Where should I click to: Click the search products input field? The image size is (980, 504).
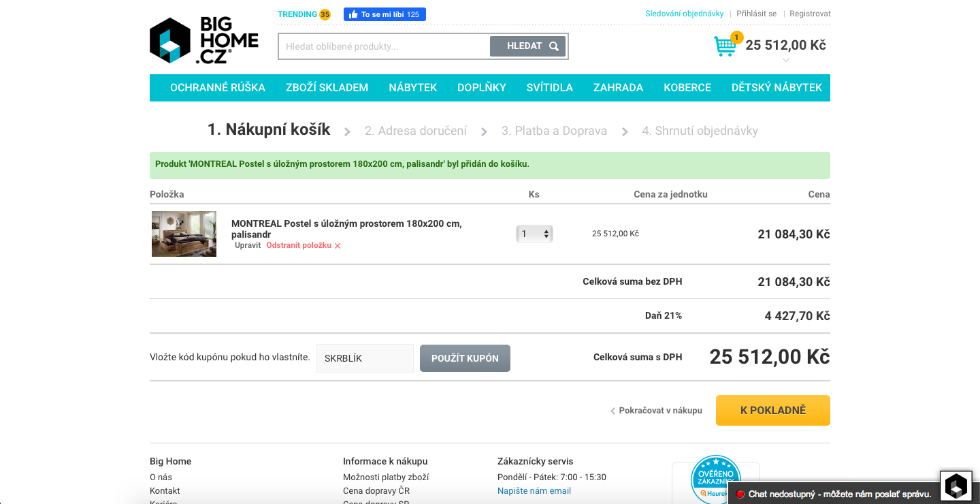click(385, 46)
